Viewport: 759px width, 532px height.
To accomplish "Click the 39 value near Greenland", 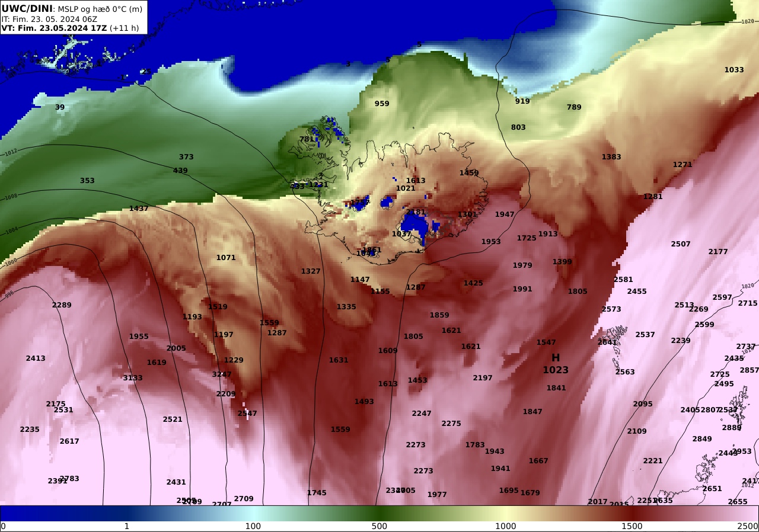I will point(60,107).
